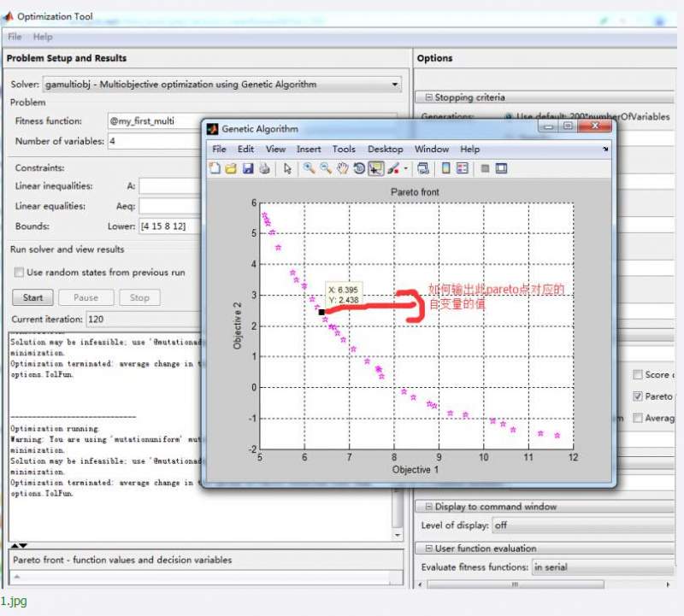Select the Brush data tool
The height and width of the screenshot is (616, 684).
[393, 168]
